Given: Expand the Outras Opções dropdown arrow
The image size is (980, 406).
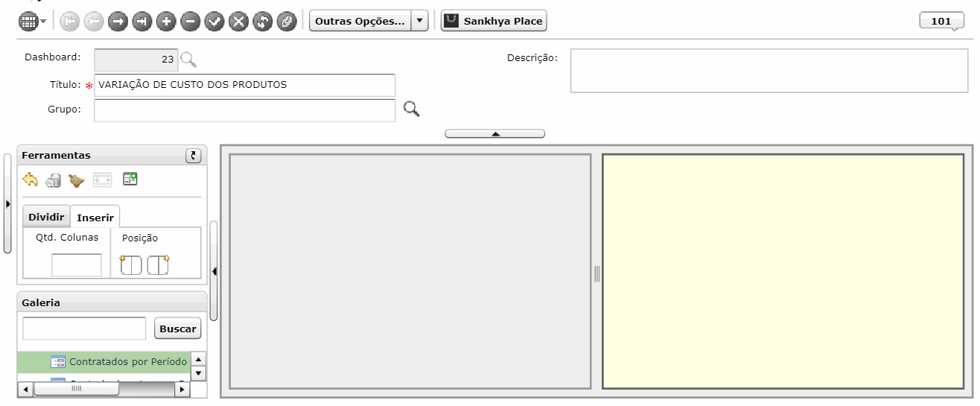Looking at the screenshot, I should click(x=420, y=22).
